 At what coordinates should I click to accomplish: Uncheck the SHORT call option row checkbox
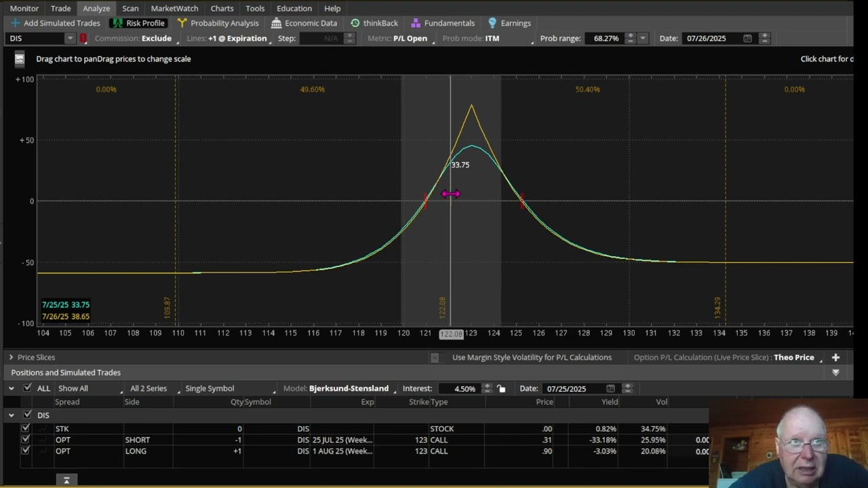25,440
